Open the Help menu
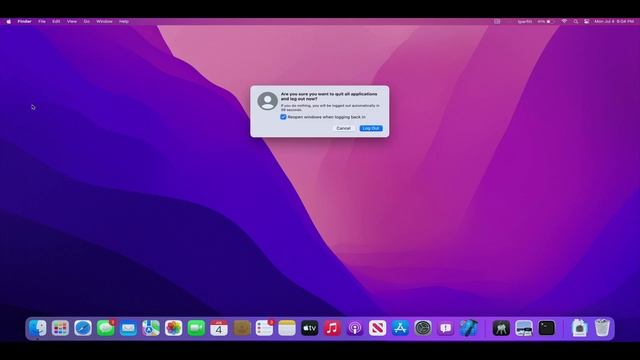The height and width of the screenshot is (360, 640). [124, 21]
